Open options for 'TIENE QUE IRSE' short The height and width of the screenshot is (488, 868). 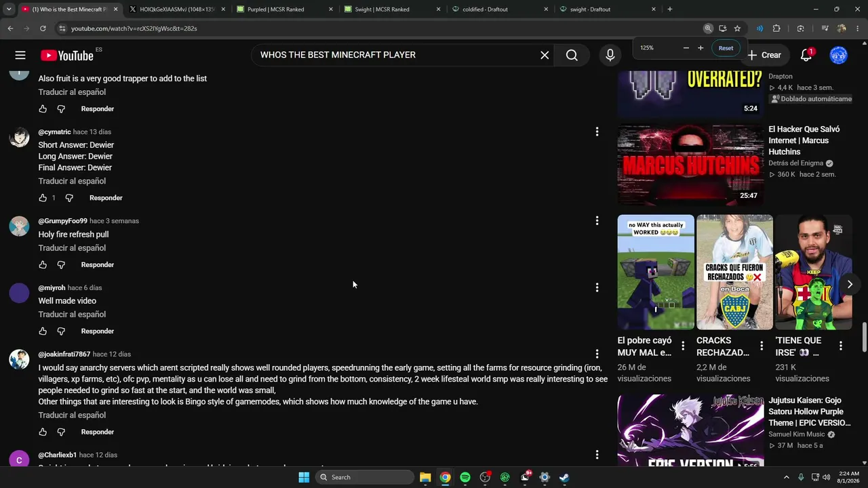click(841, 346)
